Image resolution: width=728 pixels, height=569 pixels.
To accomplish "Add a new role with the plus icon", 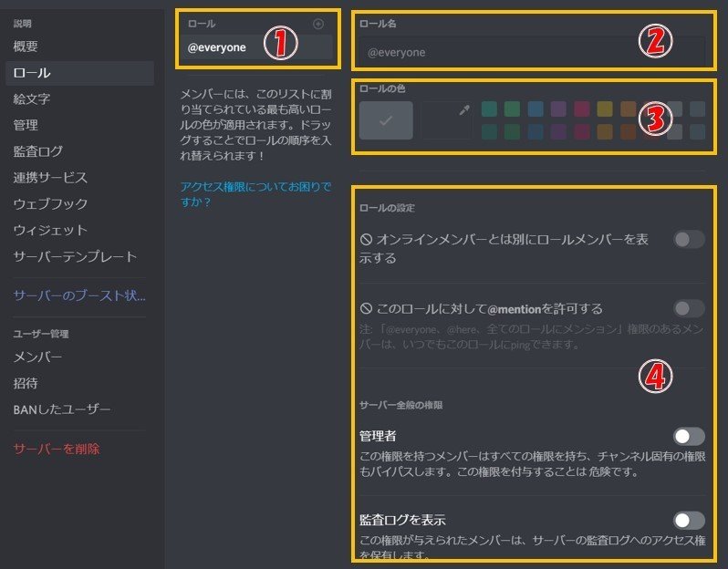I will tap(318, 24).
